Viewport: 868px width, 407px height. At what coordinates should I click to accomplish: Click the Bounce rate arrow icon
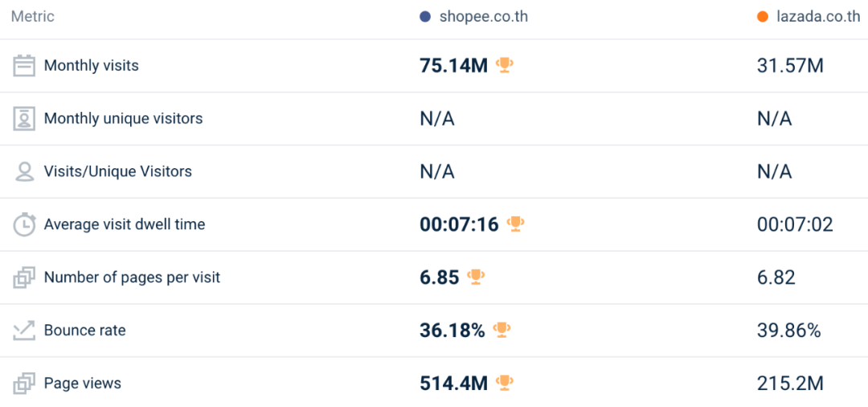click(25, 331)
